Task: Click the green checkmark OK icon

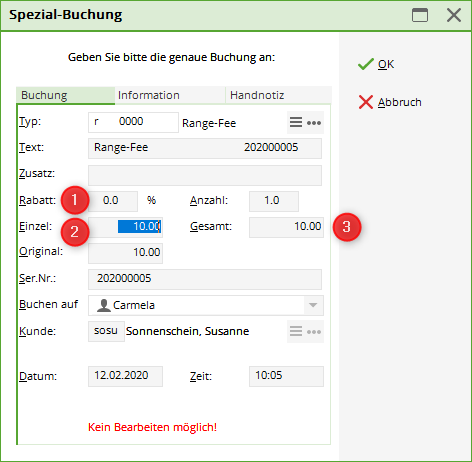Action: [366, 64]
